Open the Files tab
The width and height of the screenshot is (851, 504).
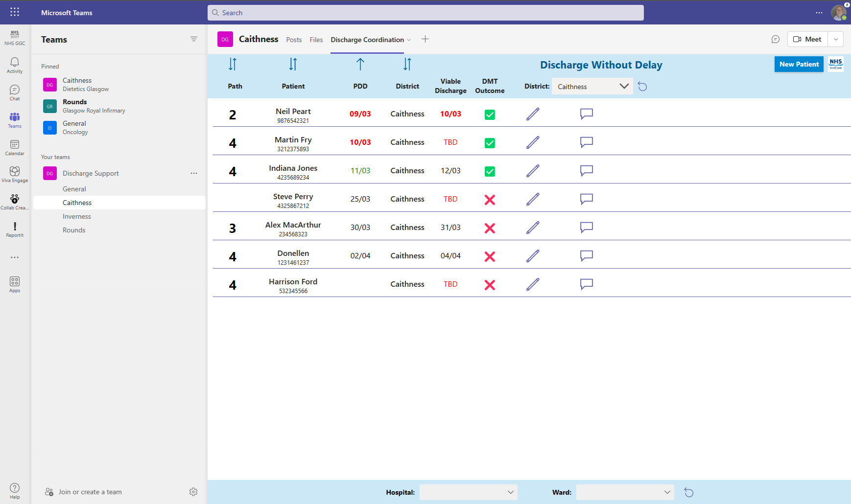tap(316, 40)
